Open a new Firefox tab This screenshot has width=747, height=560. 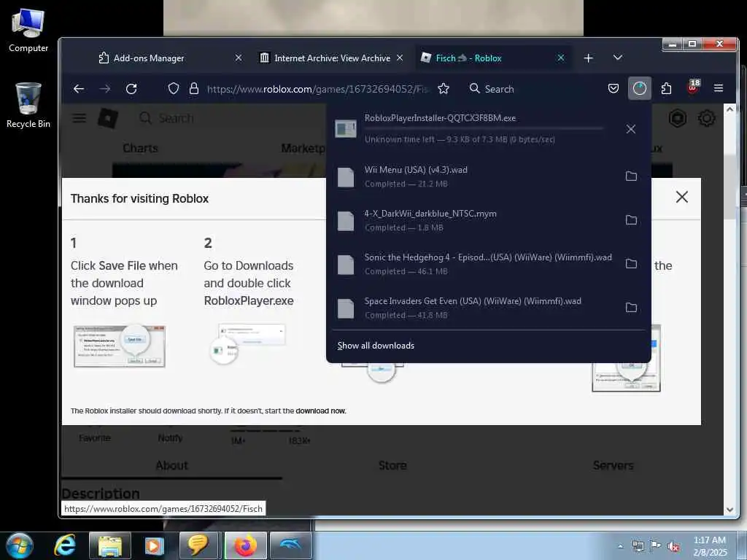pyautogui.click(x=589, y=58)
